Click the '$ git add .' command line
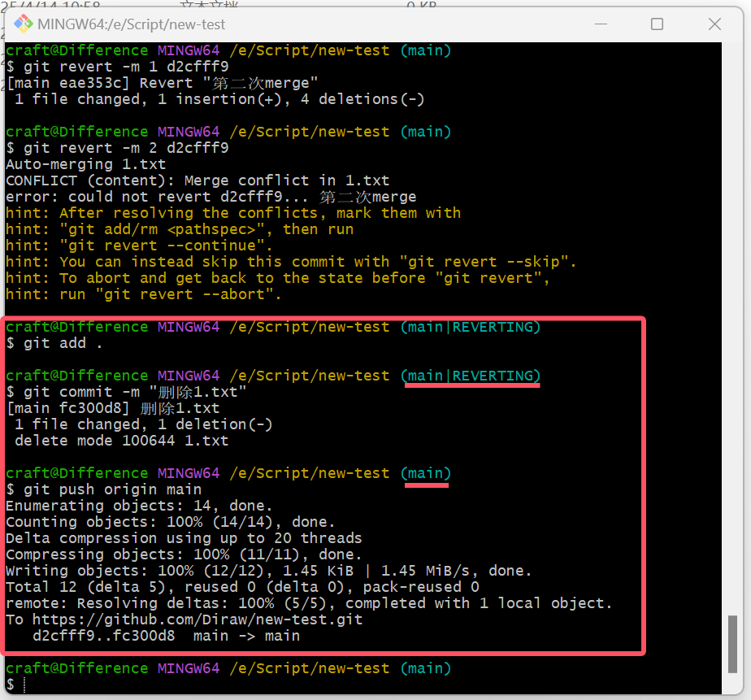The width and height of the screenshot is (751, 700). pyautogui.click(x=54, y=344)
